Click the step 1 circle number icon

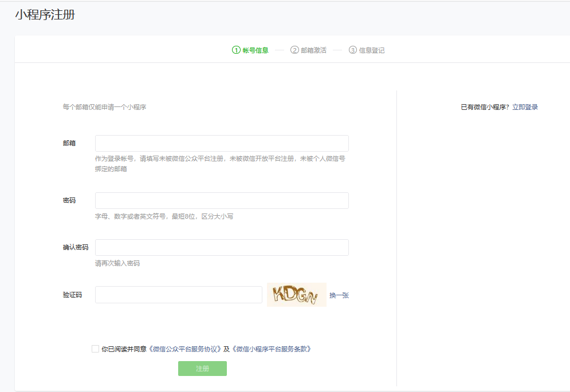[x=236, y=50]
